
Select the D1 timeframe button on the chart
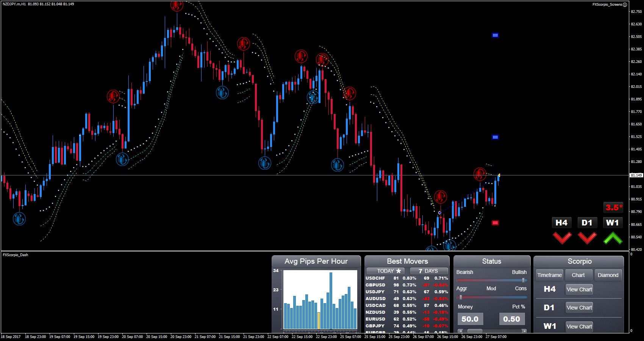click(x=587, y=223)
